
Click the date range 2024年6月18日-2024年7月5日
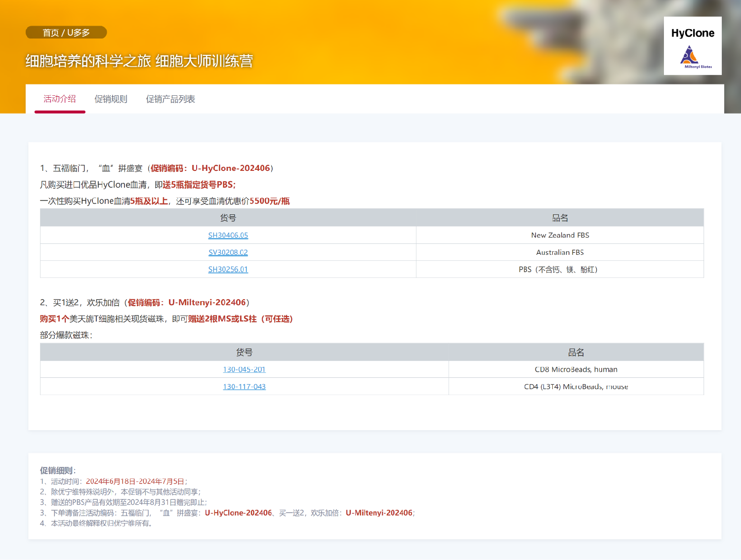[x=135, y=481]
